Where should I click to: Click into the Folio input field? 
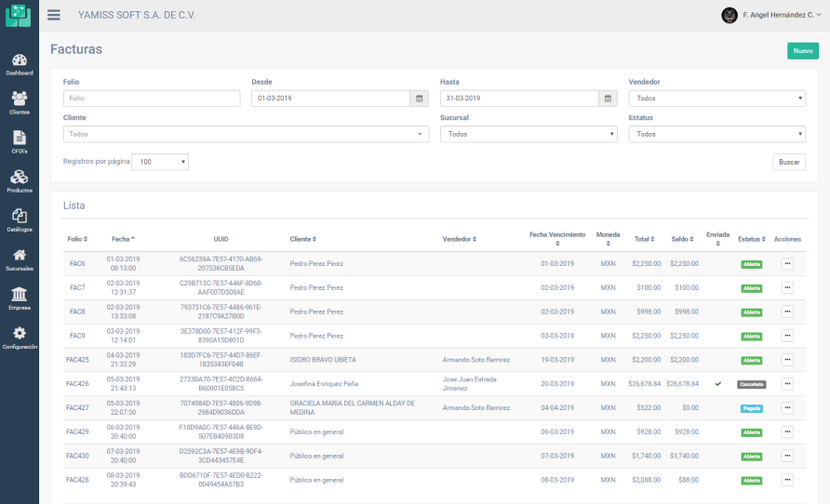[152, 99]
